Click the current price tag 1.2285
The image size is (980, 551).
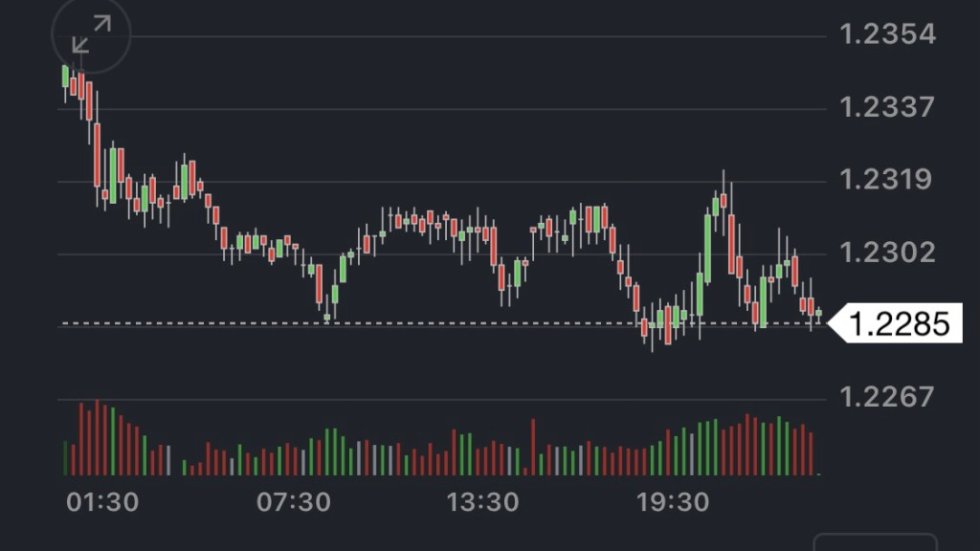tap(899, 323)
